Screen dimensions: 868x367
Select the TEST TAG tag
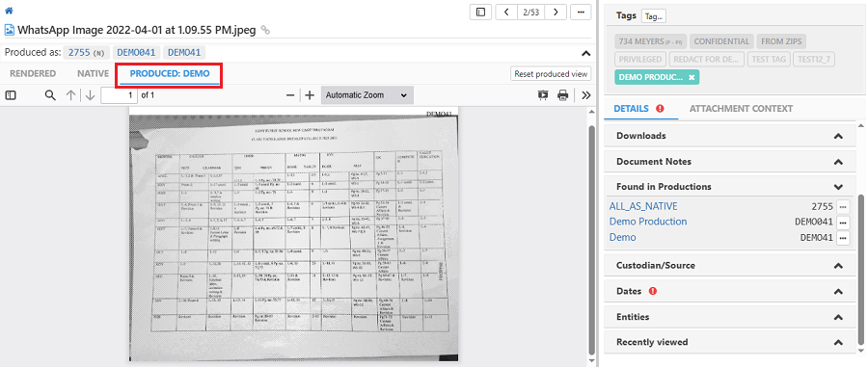(769, 59)
